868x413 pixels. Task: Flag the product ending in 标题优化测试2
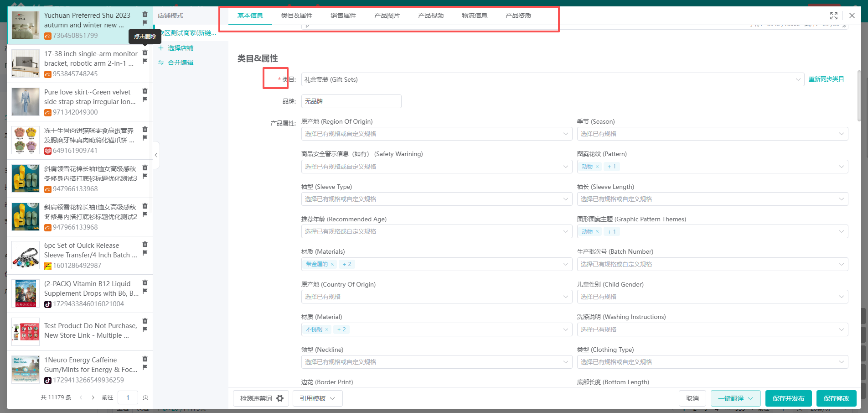click(145, 214)
